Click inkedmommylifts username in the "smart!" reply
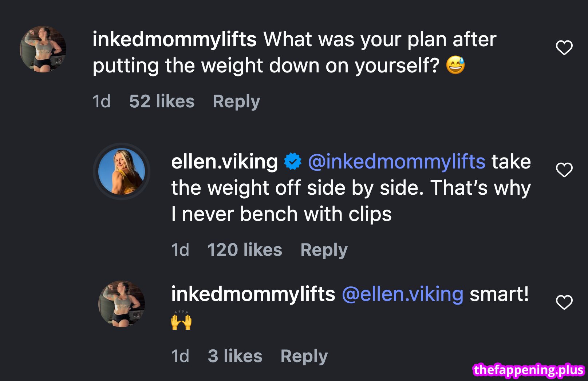588x381 pixels. [x=253, y=294]
